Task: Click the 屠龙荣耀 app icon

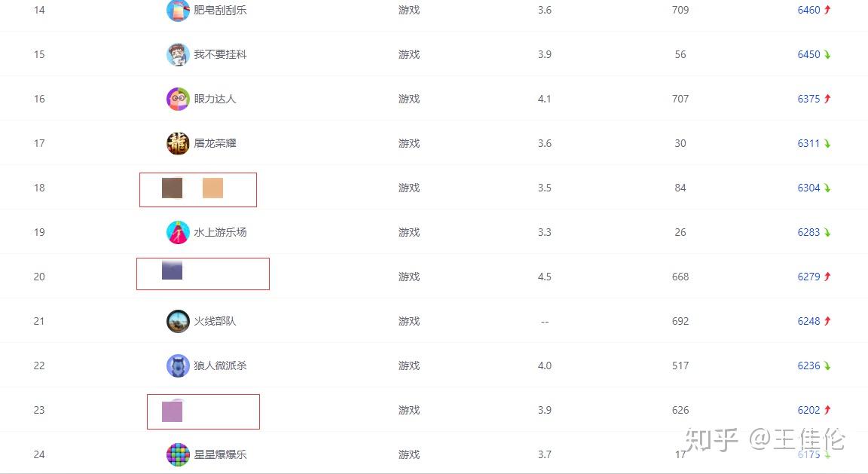Action: coord(178,143)
